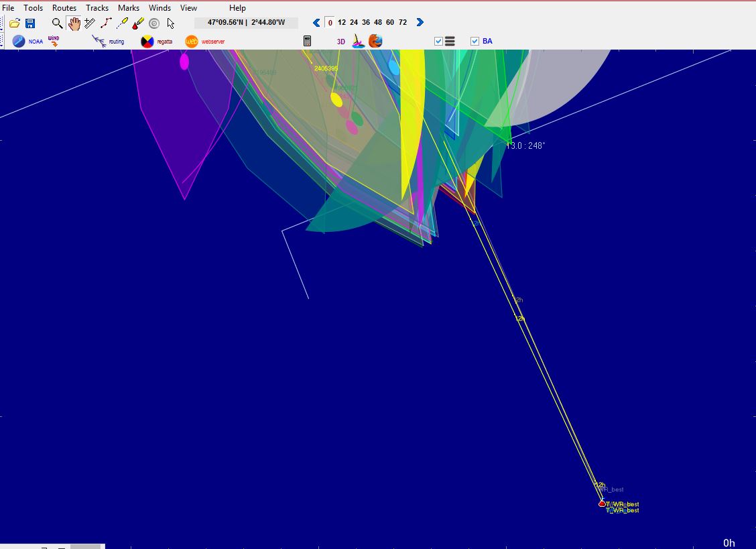
Task: Expand the Winds menu
Action: click(x=160, y=8)
